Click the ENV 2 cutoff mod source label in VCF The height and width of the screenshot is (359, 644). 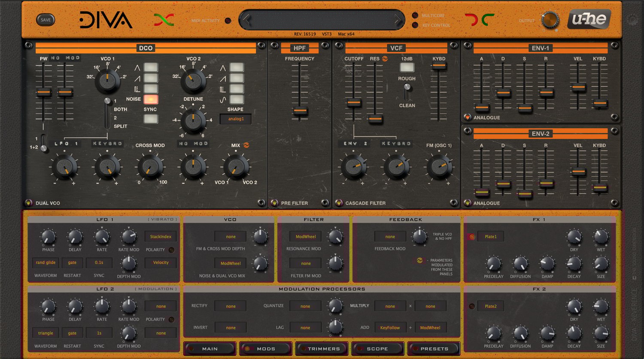click(355, 144)
